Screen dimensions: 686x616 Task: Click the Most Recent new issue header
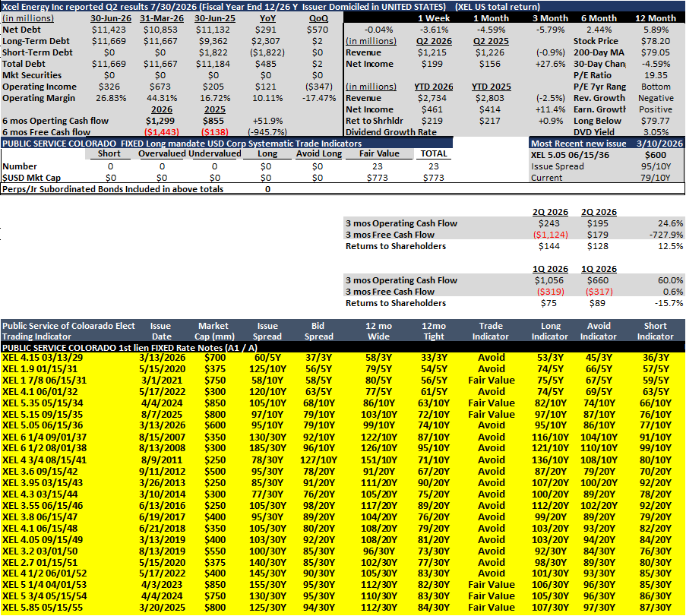tap(578, 144)
